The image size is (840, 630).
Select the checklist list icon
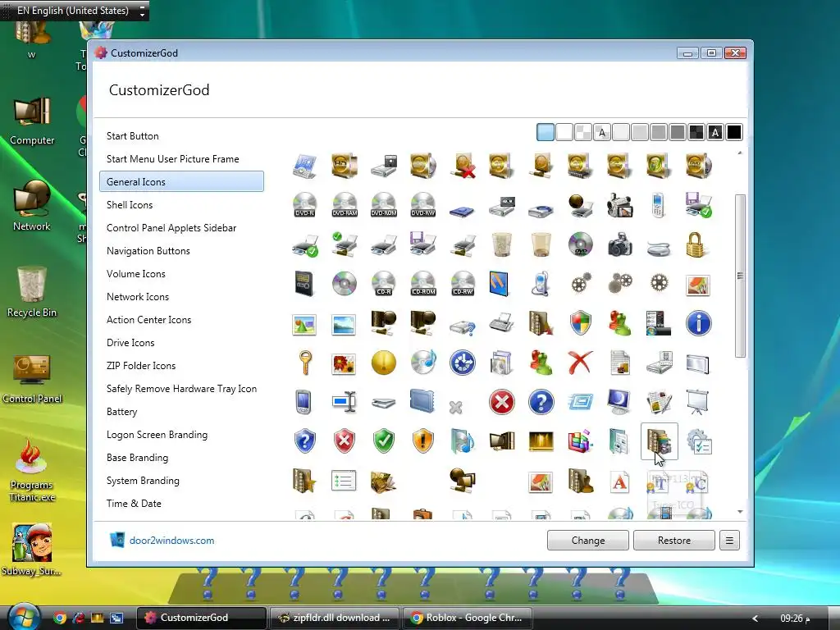click(344, 481)
